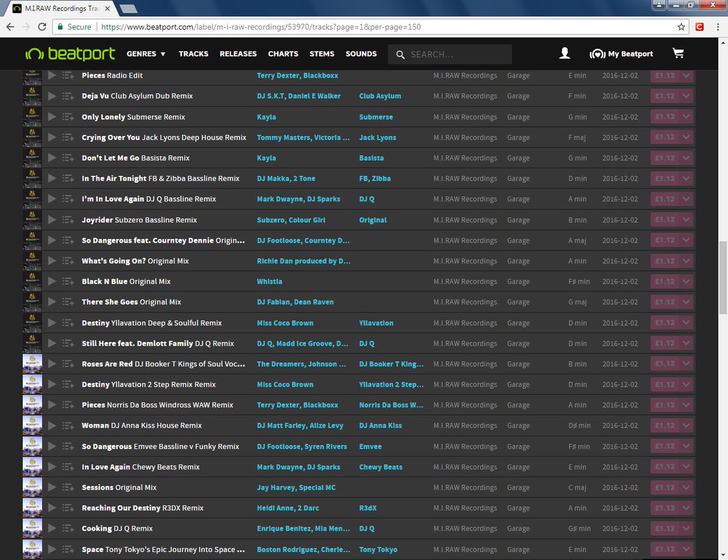Image resolution: width=728 pixels, height=560 pixels.
Task: Add Reaching Our Destiny to queue
Action: [67, 508]
